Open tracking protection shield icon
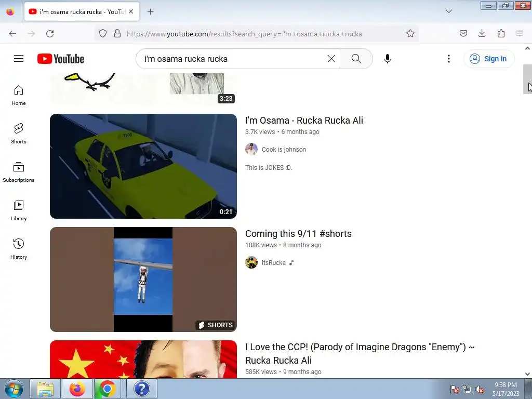The image size is (532, 399). 103,34
